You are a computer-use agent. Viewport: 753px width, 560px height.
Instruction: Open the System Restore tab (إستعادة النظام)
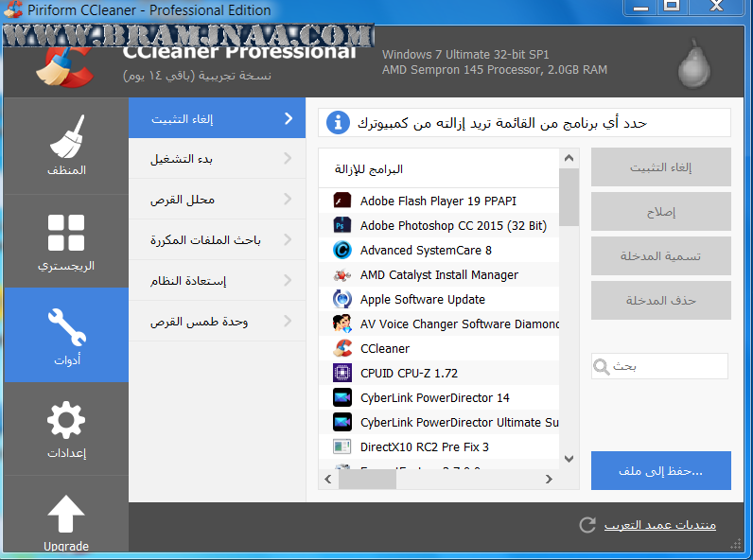point(217,281)
